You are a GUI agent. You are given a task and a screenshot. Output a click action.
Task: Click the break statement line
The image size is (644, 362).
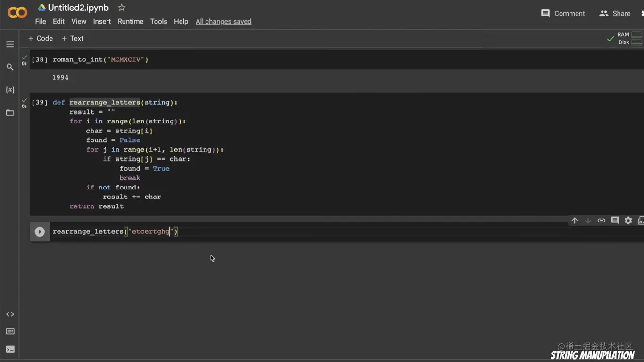click(x=130, y=178)
